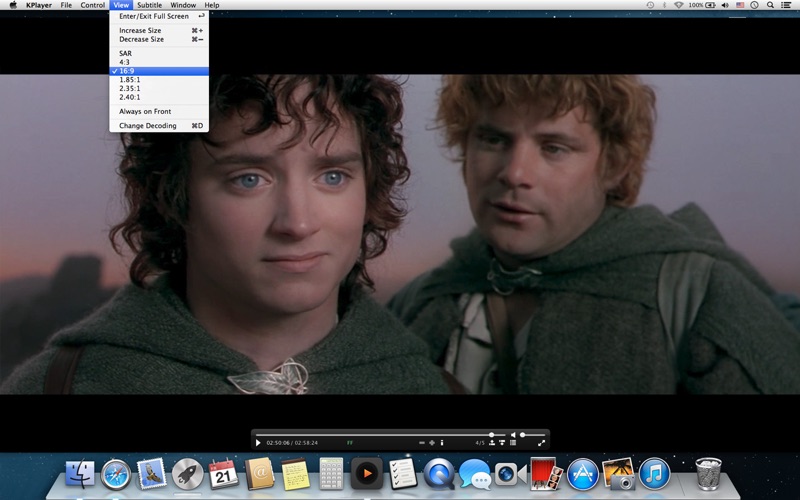
Task: Select Change Decoding menu item
Action: (159, 126)
